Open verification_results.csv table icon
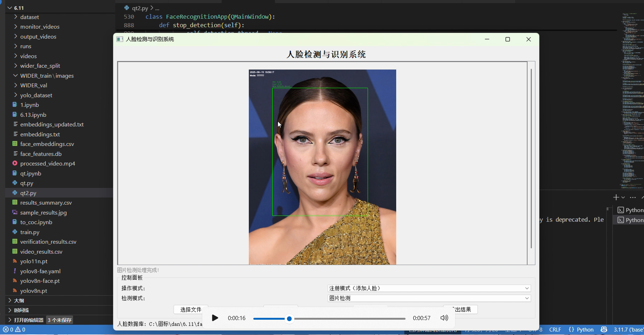 coord(15,242)
